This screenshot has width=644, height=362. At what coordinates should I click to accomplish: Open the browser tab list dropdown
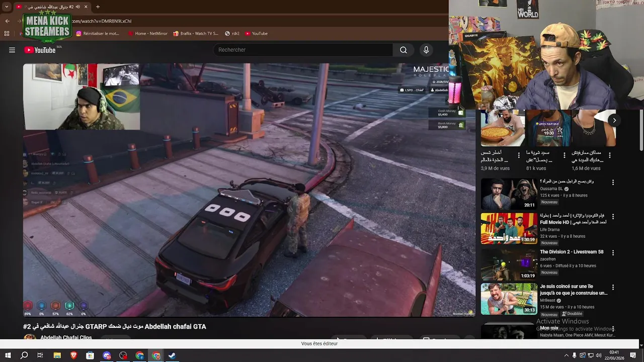coord(7,7)
